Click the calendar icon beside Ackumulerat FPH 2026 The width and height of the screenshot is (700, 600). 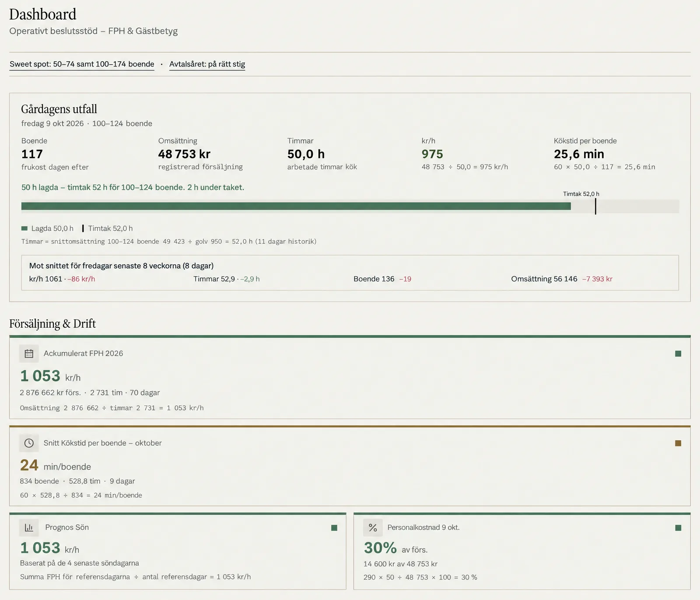coord(29,354)
